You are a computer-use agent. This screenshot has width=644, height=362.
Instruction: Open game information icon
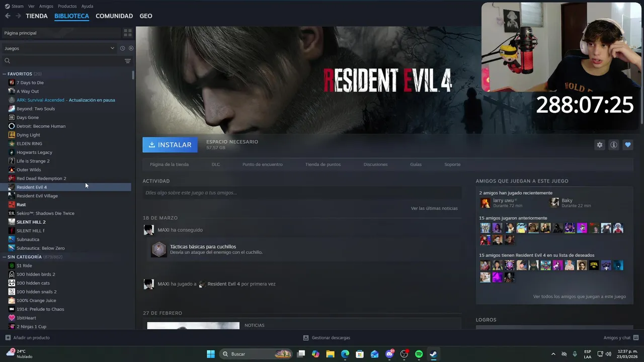[614, 145]
